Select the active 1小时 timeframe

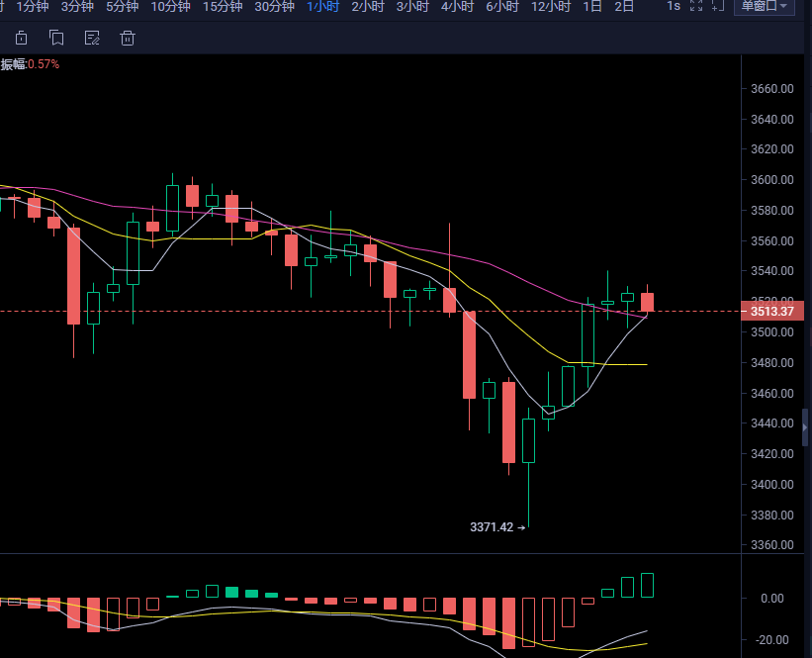pyautogui.click(x=323, y=6)
